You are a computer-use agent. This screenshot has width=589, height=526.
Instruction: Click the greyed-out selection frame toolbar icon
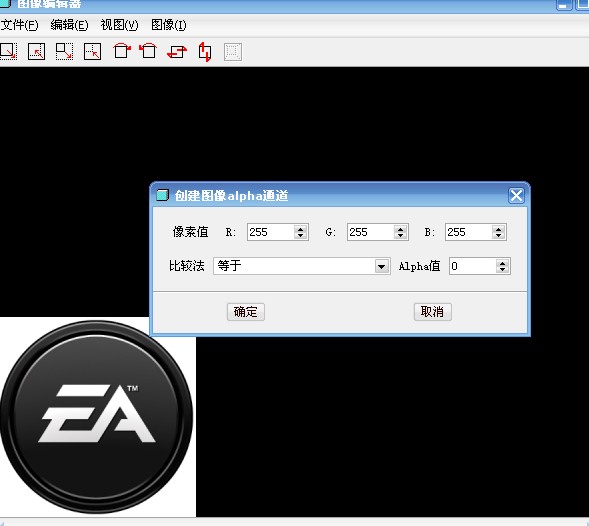[x=233, y=52]
